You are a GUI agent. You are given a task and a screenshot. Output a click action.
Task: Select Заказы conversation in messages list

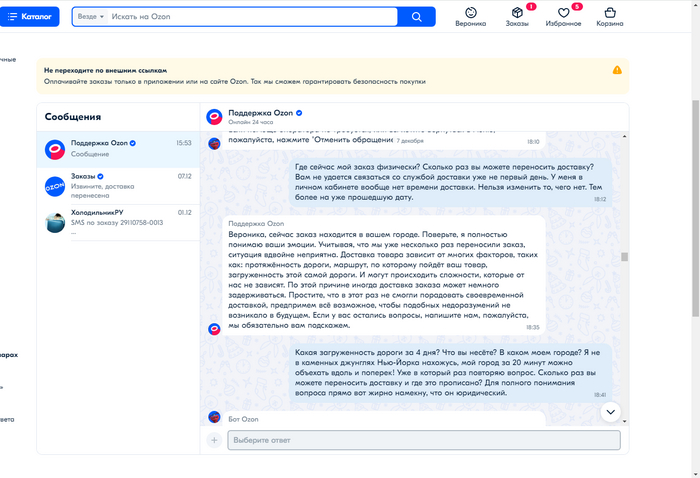[x=118, y=186]
